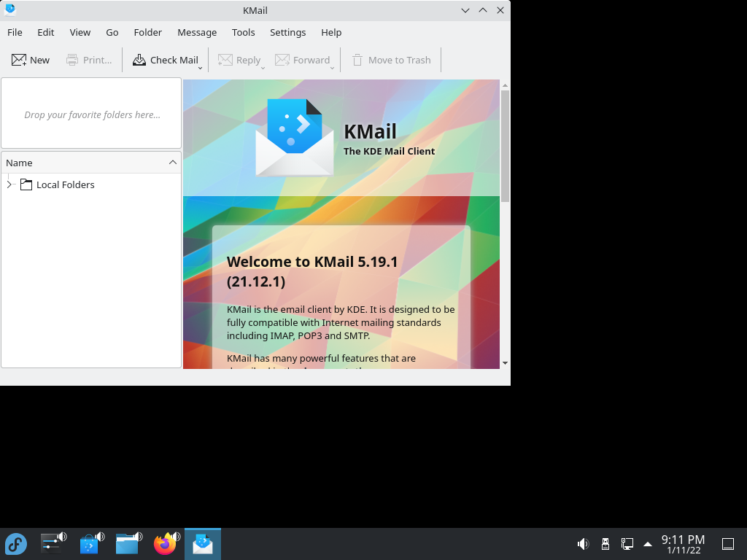Click the Print toolbar button

point(89,60)
